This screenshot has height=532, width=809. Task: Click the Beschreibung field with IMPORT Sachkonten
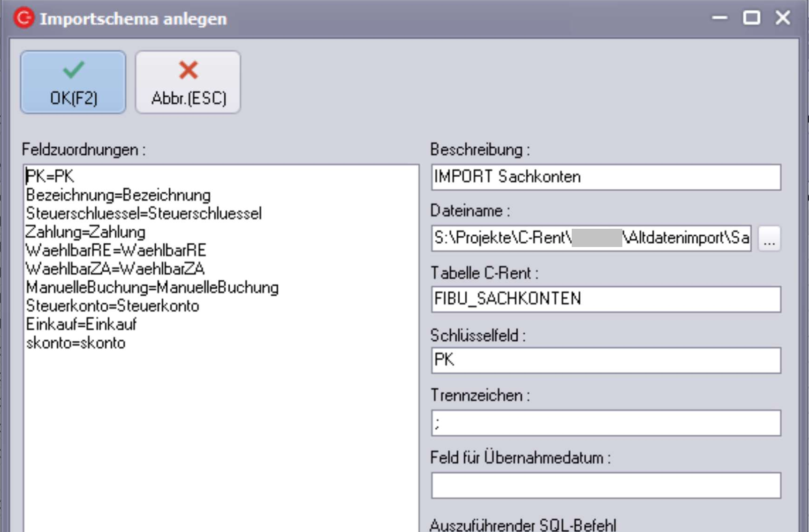coord(605,177)
